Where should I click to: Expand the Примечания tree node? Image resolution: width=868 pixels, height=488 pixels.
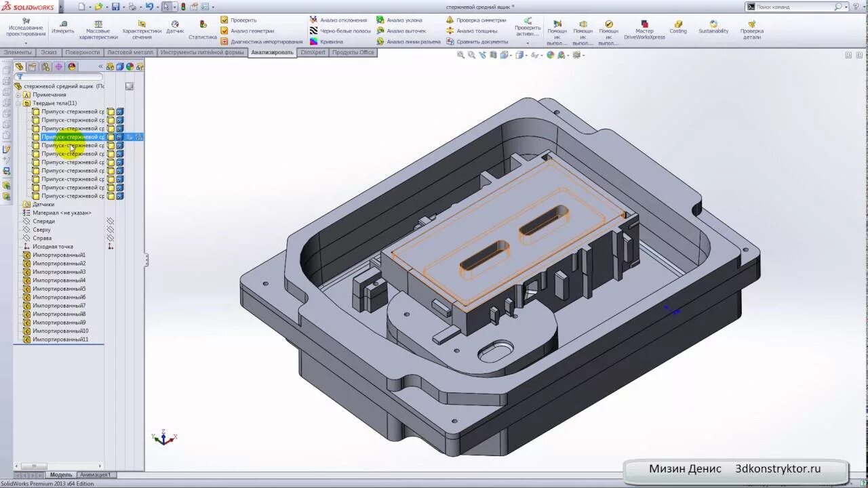point(19,95)
